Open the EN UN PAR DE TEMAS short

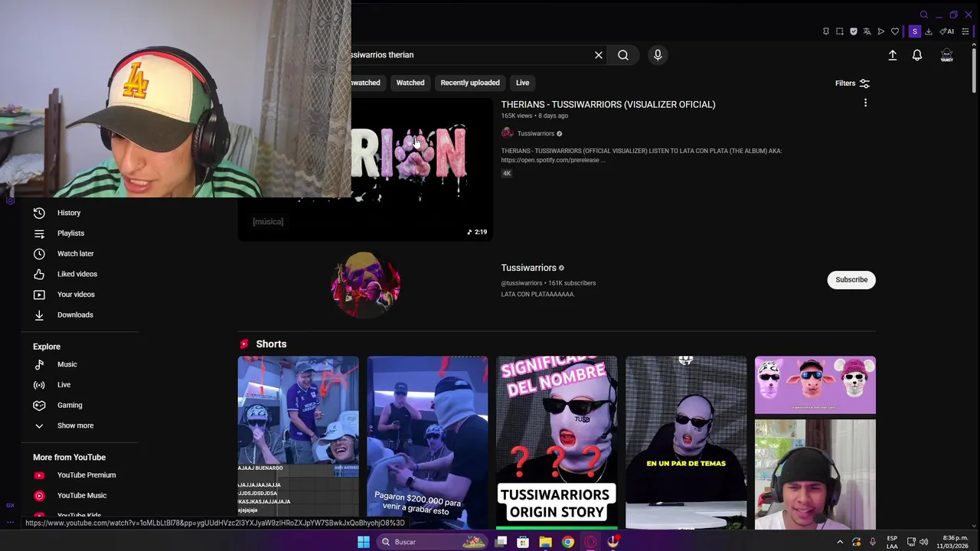pos(686,442)
